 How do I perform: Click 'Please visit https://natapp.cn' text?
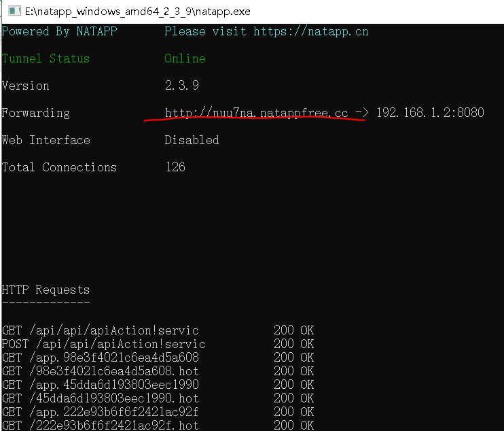[266, 31]
